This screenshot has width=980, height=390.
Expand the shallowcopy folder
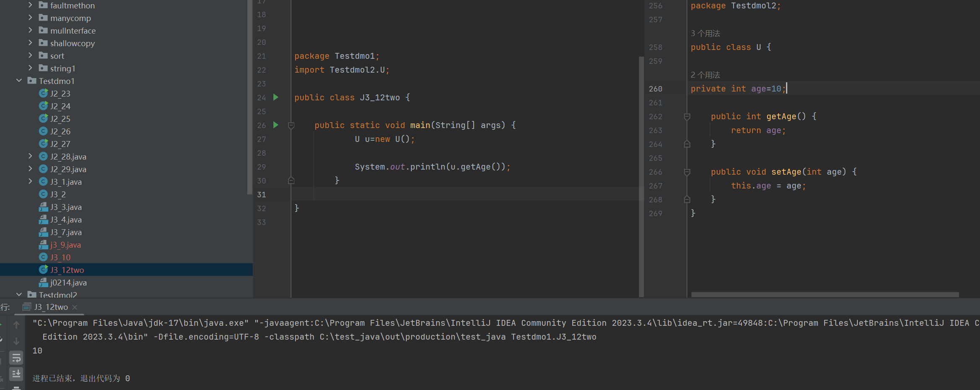pyautogui.click(x=30, y=43)
